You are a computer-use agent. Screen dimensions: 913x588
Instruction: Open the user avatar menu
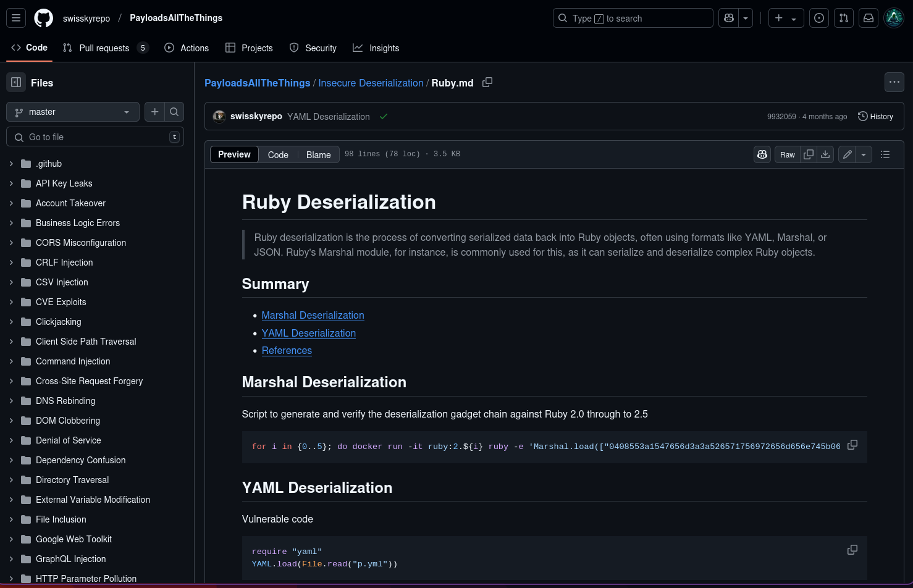894,18
